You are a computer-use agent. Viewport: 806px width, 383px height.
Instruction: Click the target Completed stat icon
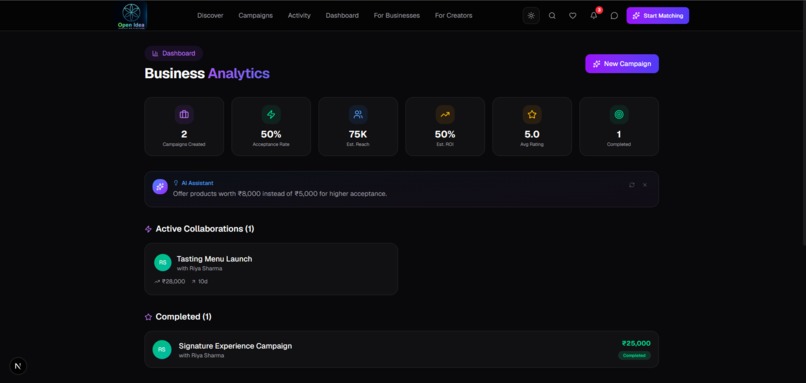click(619, 115)
